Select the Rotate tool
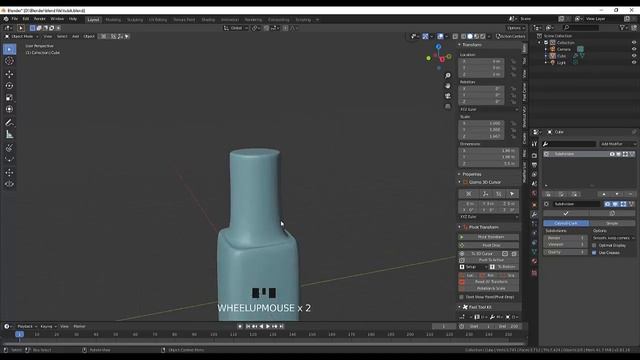 (9, 86)
